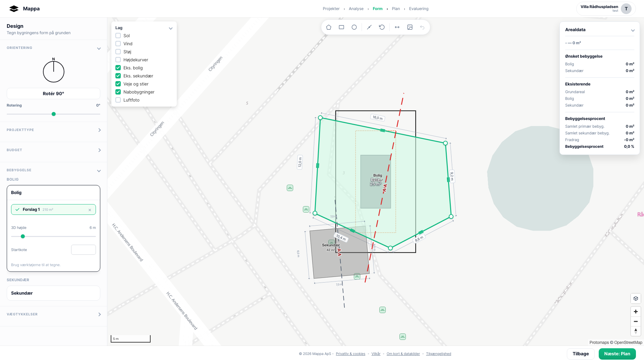Open Om kort & datakilder link
This screenshot has height=362, width=644.
pos(403,354)
